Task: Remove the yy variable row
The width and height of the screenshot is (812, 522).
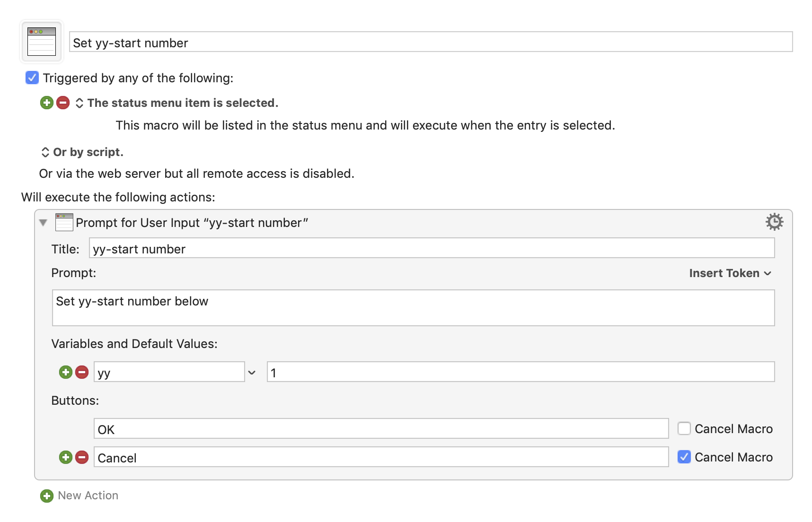Action: coord(82,372)
